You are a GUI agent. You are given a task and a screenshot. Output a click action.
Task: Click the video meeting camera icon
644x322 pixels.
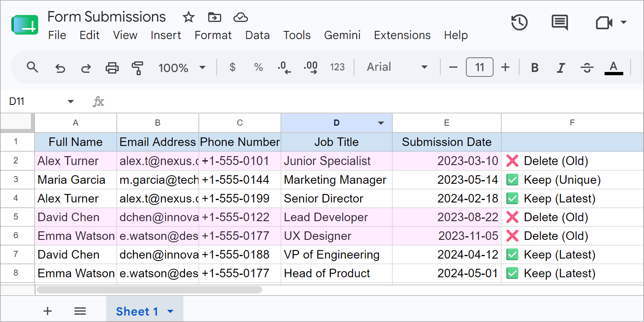coord(604,23)
